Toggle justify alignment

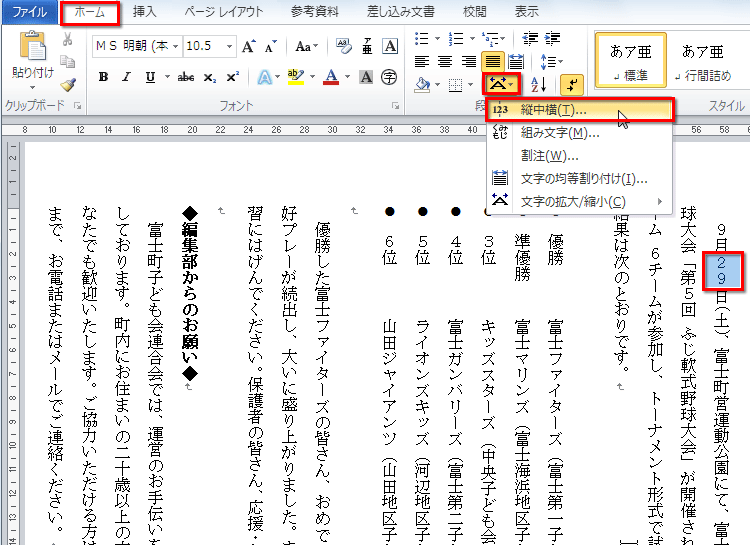[493, 61]
